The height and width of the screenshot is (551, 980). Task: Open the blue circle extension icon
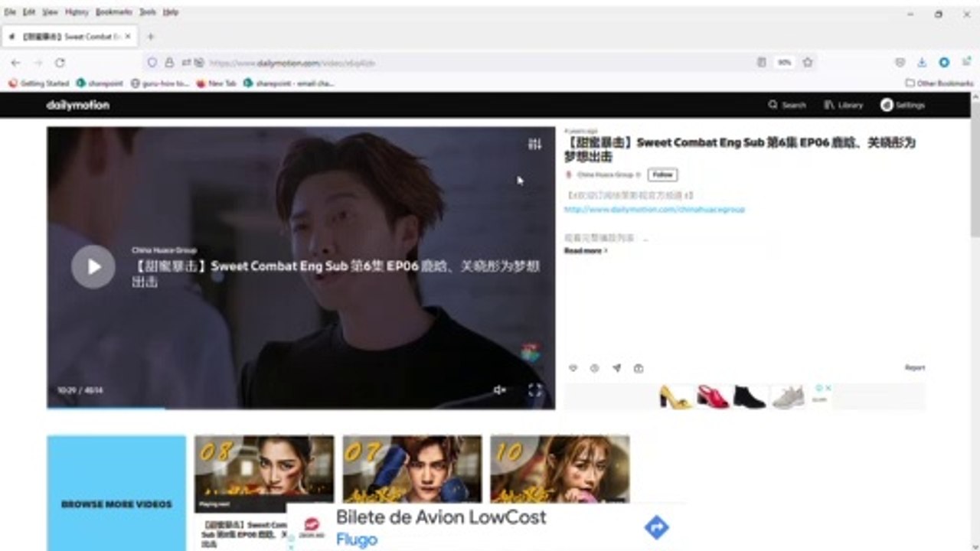click(944, 63)
